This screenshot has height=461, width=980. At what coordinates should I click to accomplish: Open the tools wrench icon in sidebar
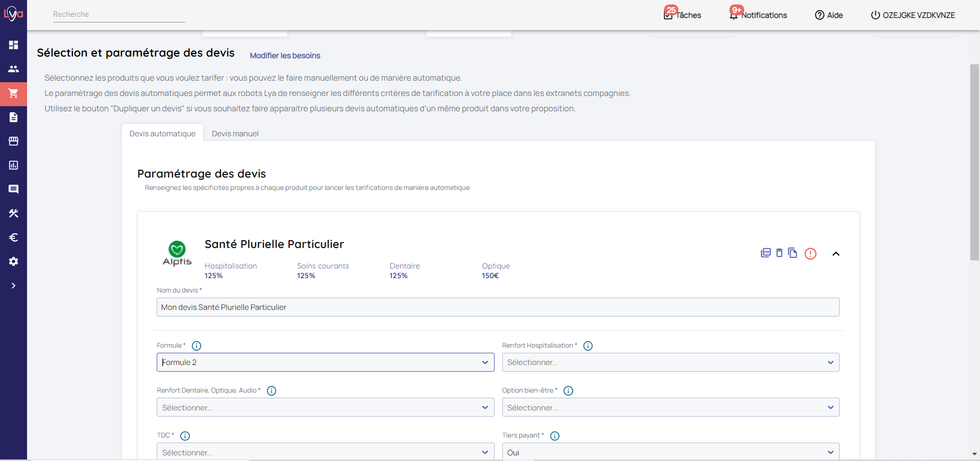[13, 213]
